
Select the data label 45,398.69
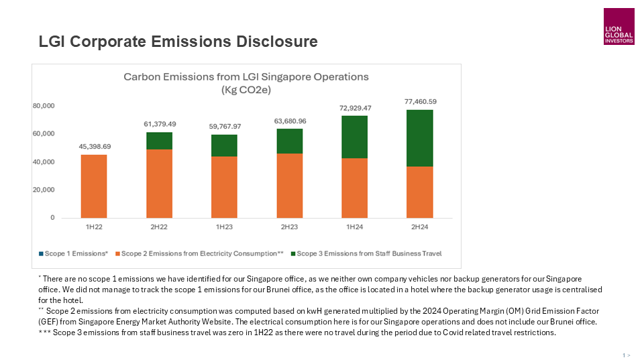point(95,147)
